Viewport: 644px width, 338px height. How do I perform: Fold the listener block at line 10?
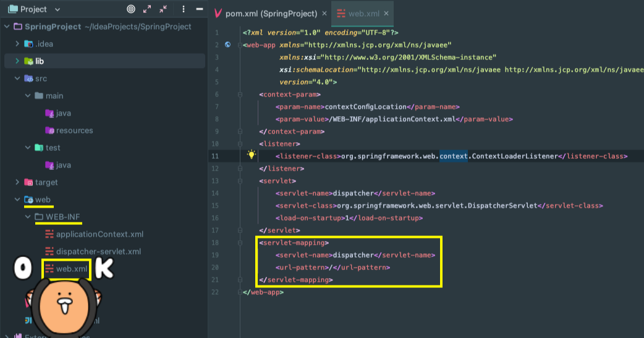coord(240,144)
